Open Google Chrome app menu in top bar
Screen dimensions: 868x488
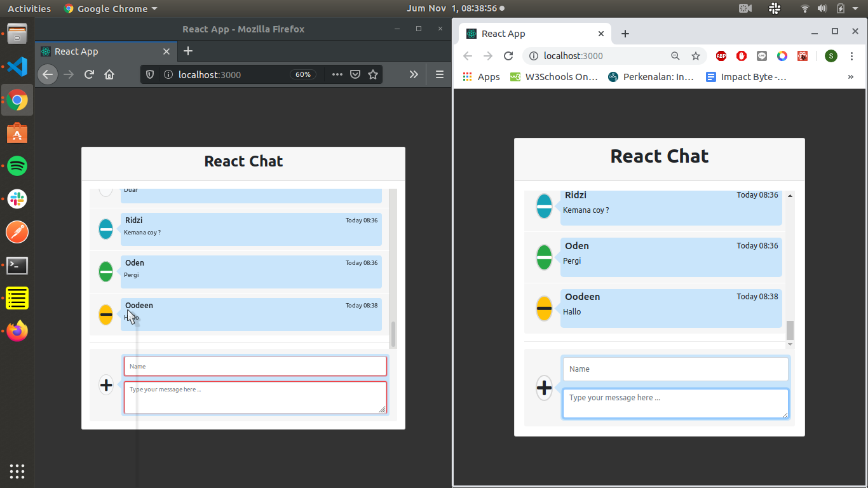point(111,9)
